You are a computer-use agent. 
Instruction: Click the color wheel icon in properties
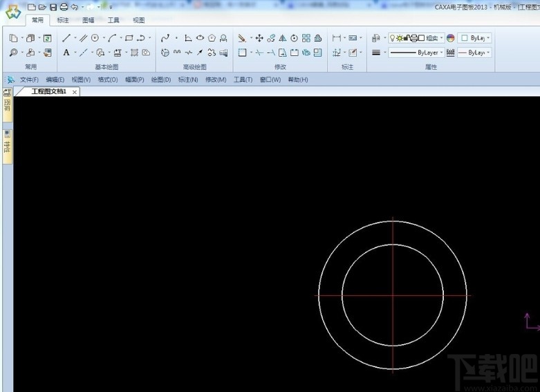tap(451, 38)
